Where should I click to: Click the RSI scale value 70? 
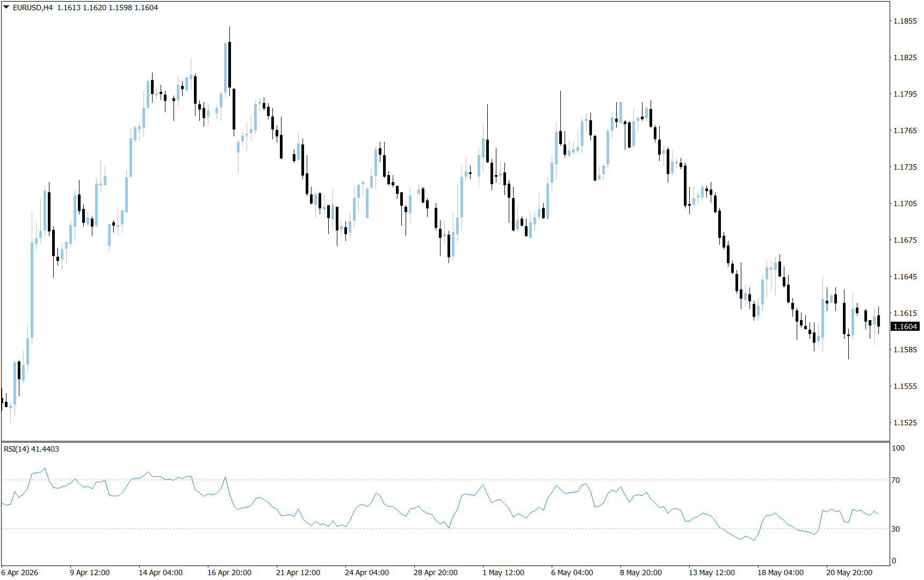coord(896,480)
